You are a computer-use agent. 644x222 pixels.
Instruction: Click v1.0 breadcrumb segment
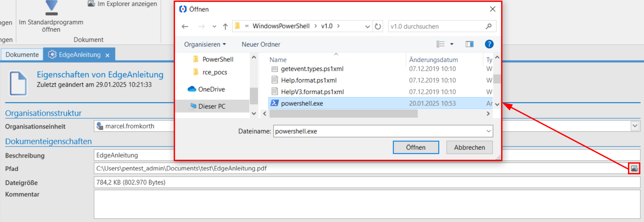point(327,26)
